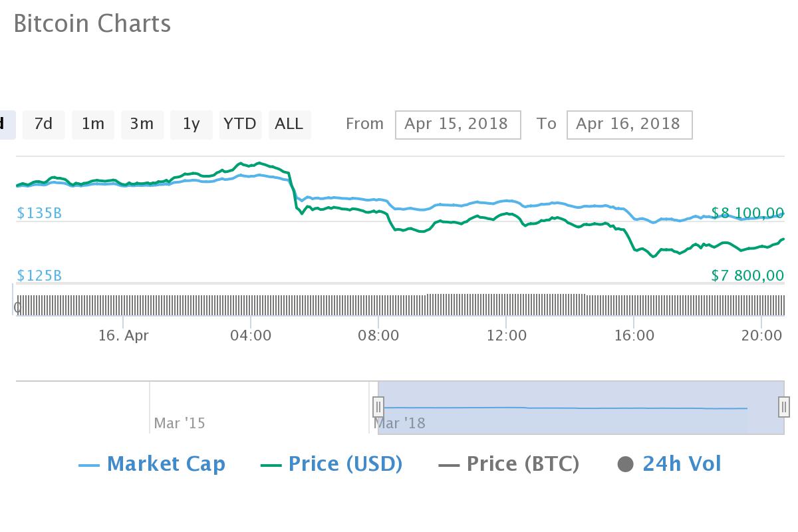Select the 3m time range

pos(142,124)
